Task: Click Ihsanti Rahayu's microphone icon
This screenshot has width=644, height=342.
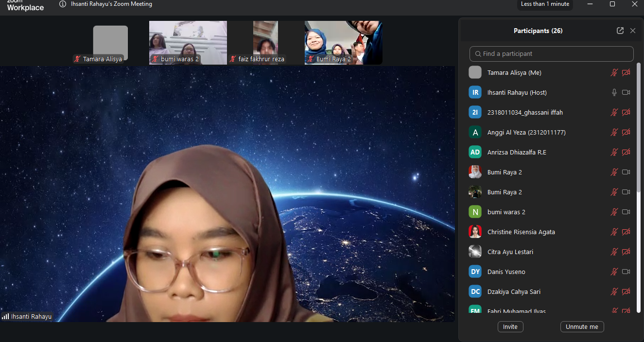Action: (x=614, y=92)
